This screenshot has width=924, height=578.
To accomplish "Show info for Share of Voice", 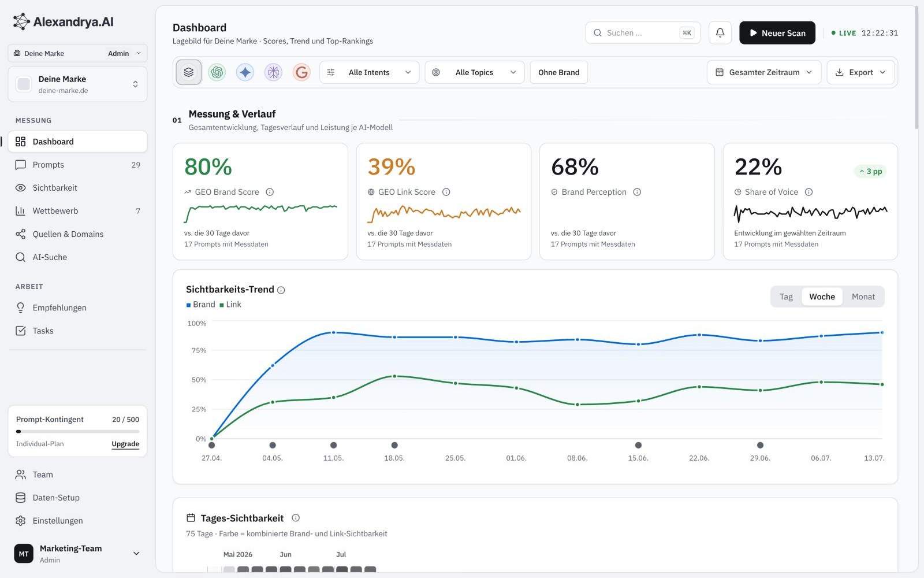I will [x=808, y=192].
